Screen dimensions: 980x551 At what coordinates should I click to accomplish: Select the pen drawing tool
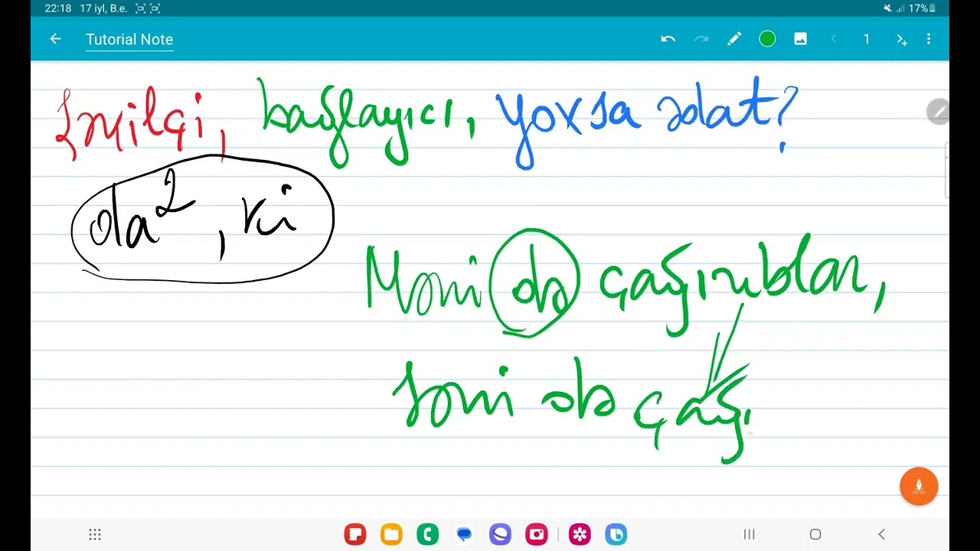point(734,39)
